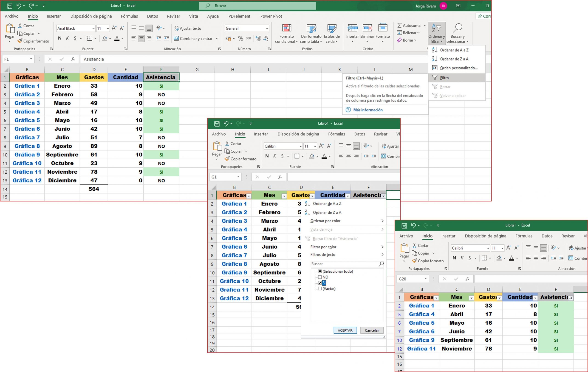
Task: Select Ordenar de A a Z from the menu
Action: click(x=454, y=50)
